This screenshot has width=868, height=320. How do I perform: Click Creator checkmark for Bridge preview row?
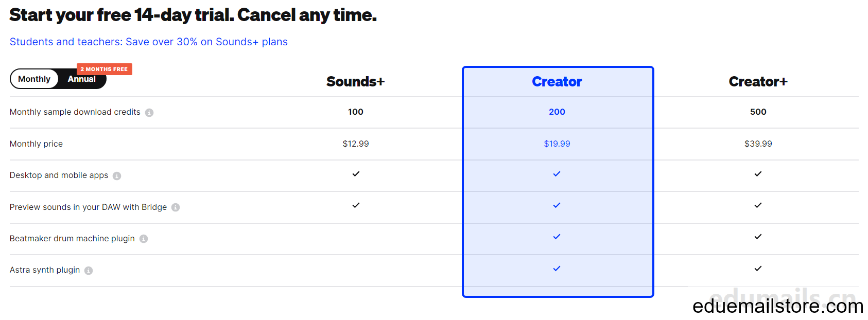(557, 205)
